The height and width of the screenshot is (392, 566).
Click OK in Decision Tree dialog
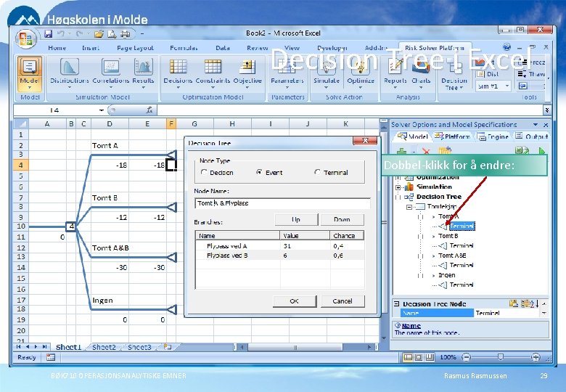pyautogui.click(x=295, y=301)
